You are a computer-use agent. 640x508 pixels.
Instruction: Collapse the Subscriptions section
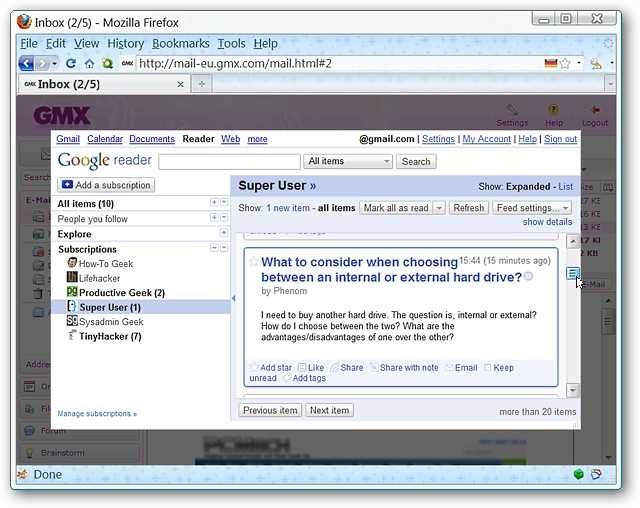click(214, 248)
